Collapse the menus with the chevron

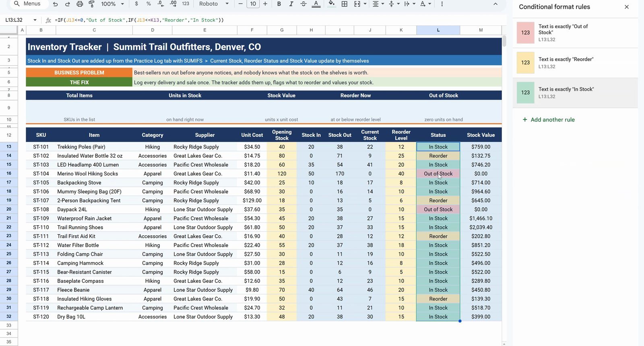tap(495, 4)
